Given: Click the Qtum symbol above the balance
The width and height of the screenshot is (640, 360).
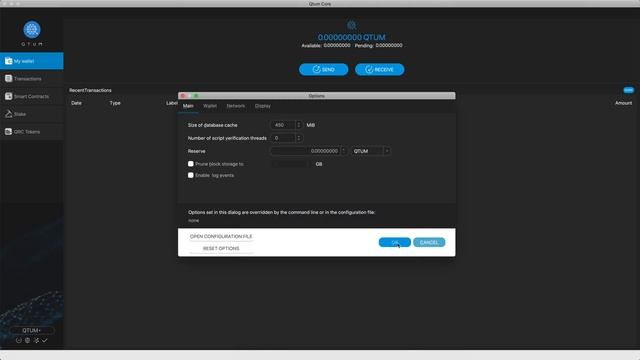Looking at the screenshot, I should pos(351,25).
